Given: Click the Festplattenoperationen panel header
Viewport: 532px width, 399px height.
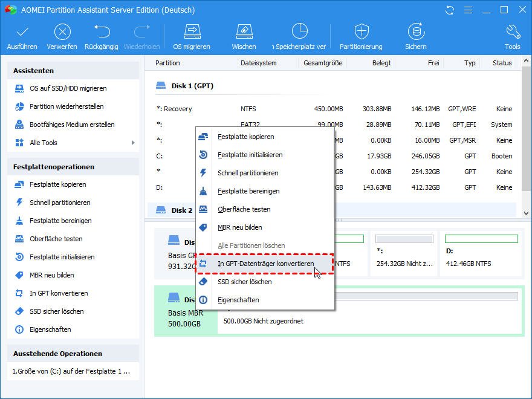Looking at the screenshot, I should point(73,167).
